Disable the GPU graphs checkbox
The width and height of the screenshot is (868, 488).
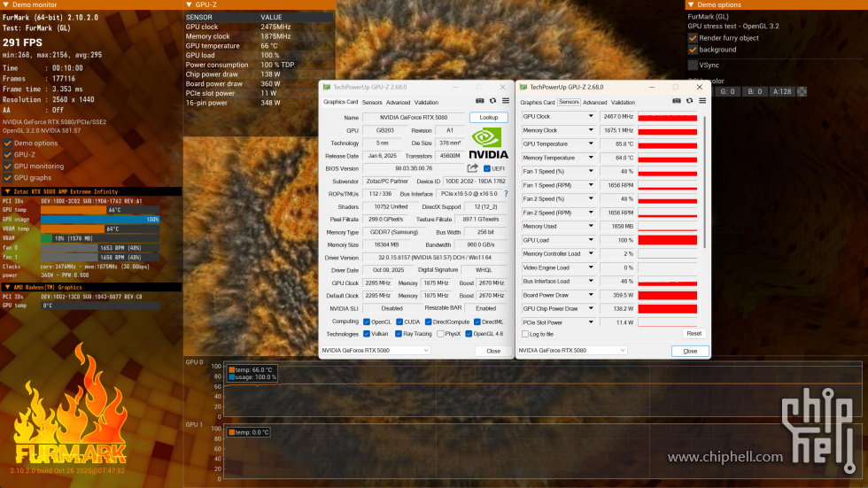point(8,177)
